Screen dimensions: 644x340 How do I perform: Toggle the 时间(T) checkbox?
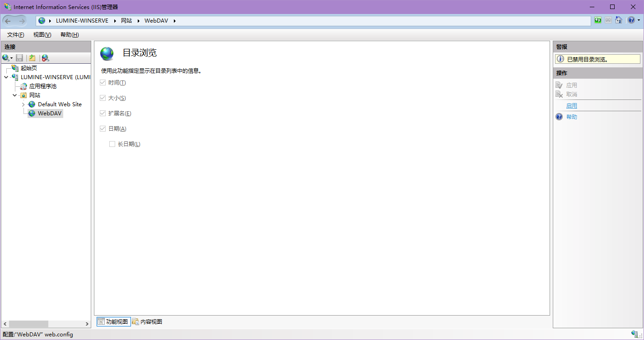pos(103,83)
